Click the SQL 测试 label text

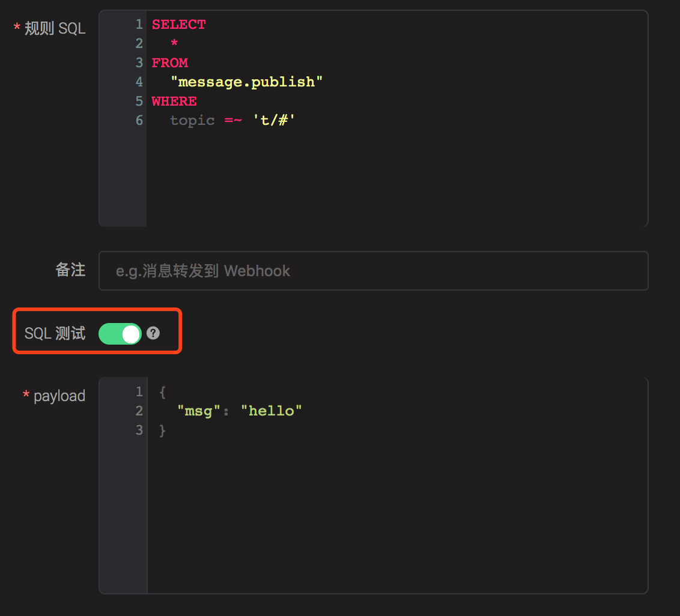click(x=55, y=334)
